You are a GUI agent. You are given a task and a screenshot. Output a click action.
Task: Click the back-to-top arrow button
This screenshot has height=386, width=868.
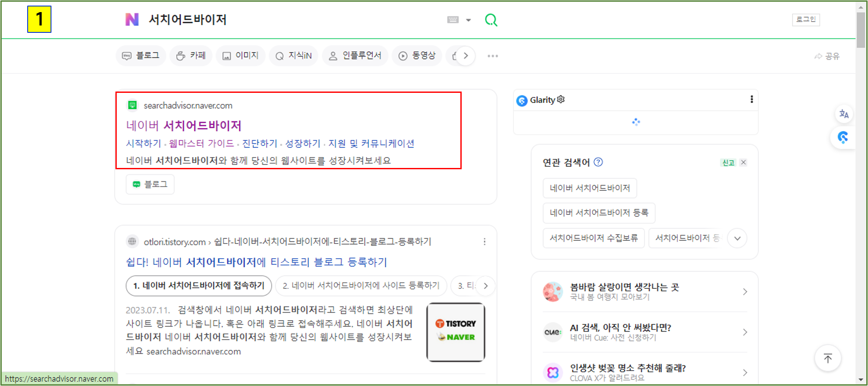coord(828,358)
